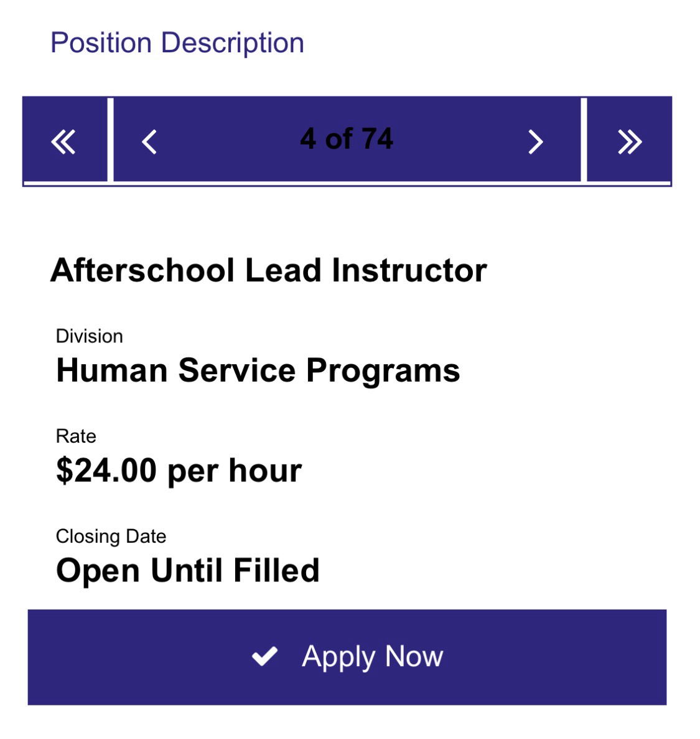The height and width of the screenshot is (739, 700).
Task: Click the white divider before the last-page button
Action: click(x=584, y=139)
